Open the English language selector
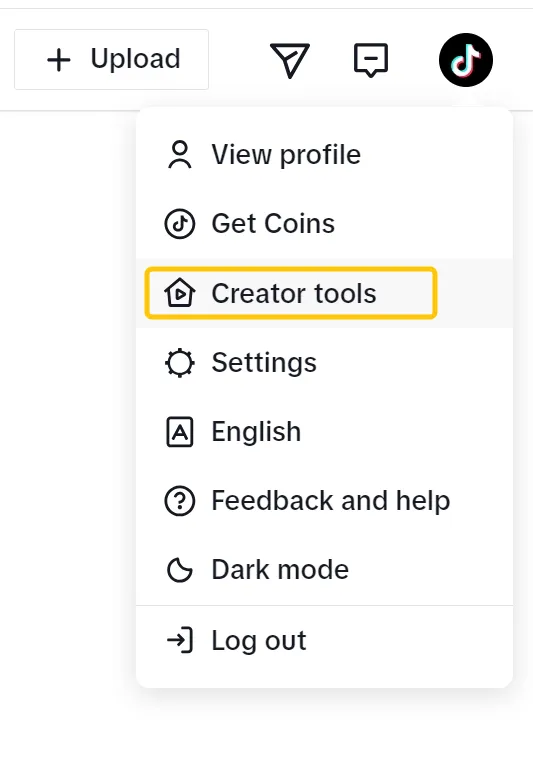 point(324,432)
